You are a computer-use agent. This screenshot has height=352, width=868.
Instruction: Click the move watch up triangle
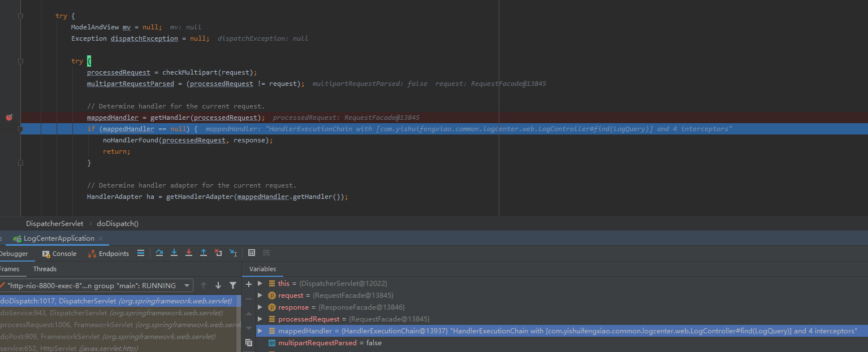click(249, 313)
